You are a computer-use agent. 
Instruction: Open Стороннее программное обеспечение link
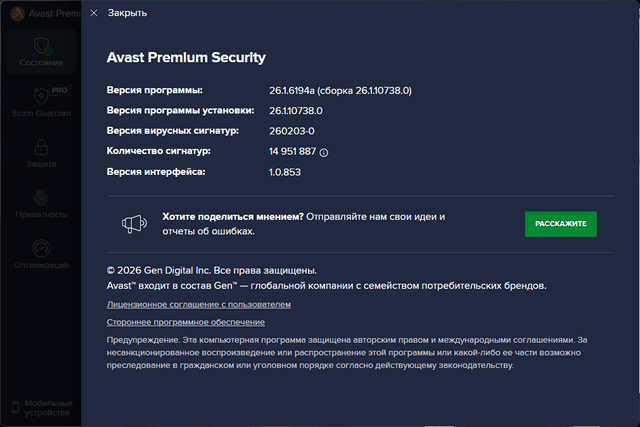click(185, 322)
